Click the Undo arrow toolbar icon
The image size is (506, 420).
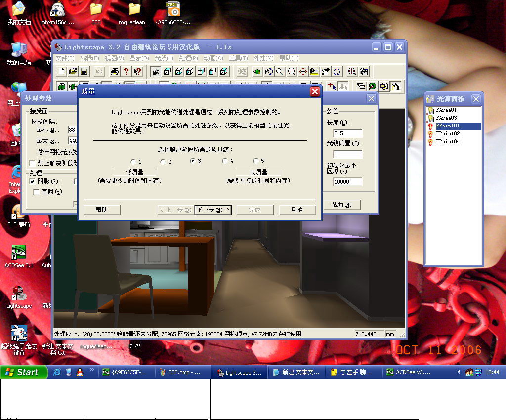click(99, 71)
